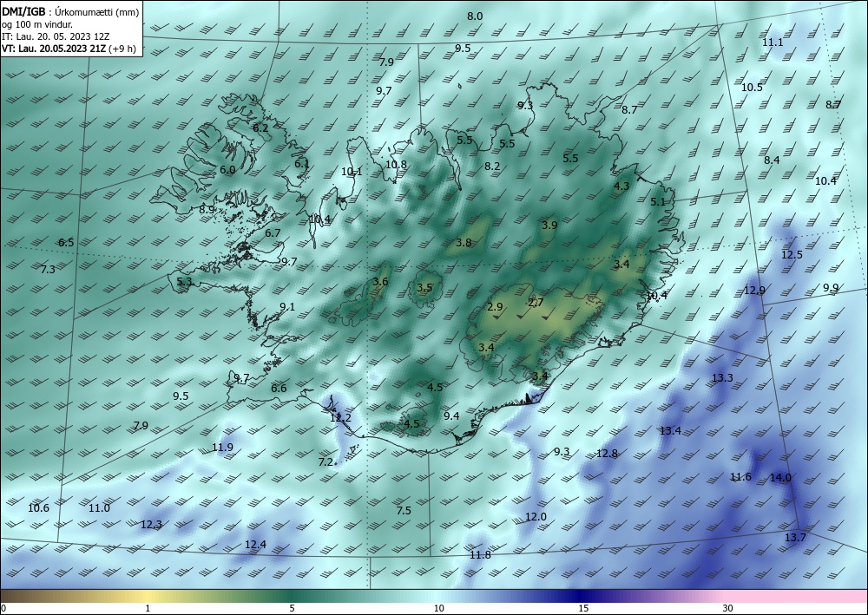Click the 10.8 value on the map
The width and height of the screenshot is (868, 615).
click(397, 164)
